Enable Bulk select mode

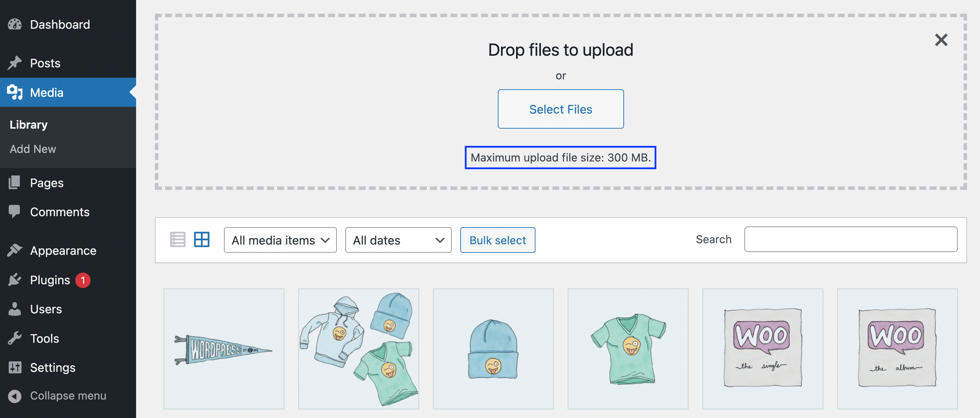[497, 240]
